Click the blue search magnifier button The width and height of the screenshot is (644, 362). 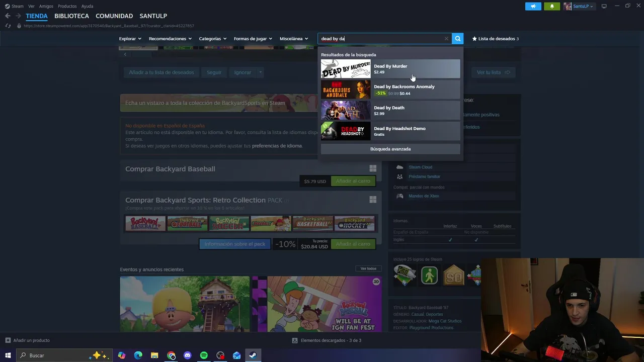tap(457, 38)
